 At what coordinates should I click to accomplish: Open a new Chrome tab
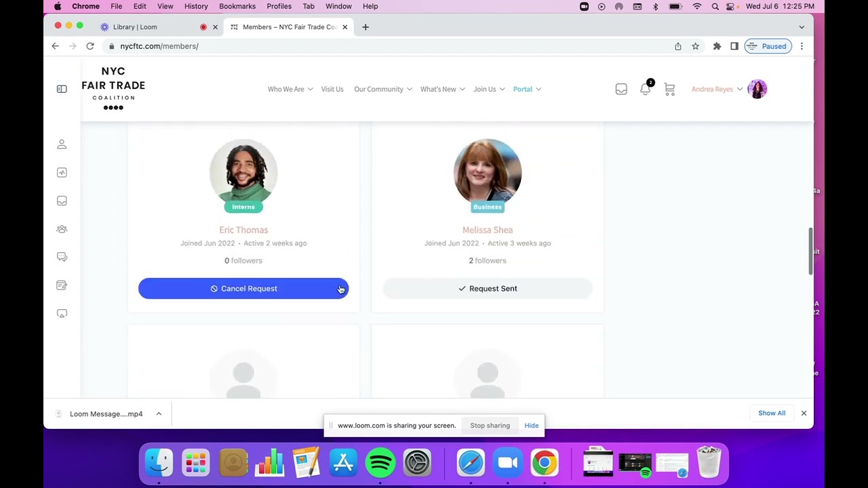[x=366, y=27]
